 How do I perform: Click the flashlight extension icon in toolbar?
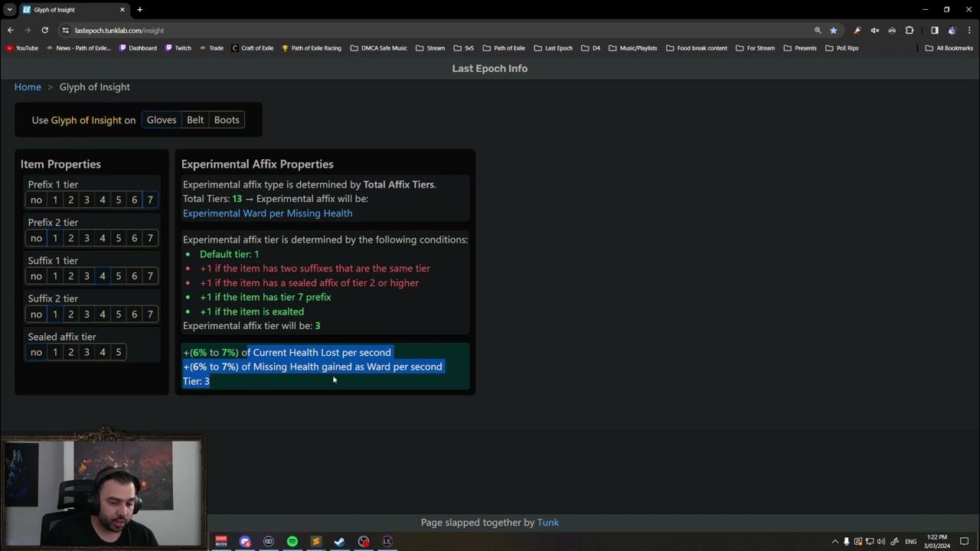pos(857,31)
